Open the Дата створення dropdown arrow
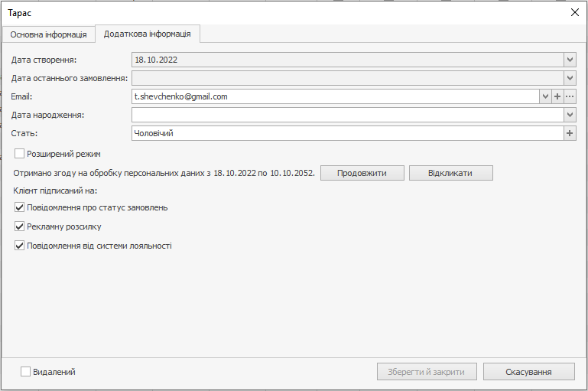The image size is (588, 391). pyautogui.click(x=570, y=59)
